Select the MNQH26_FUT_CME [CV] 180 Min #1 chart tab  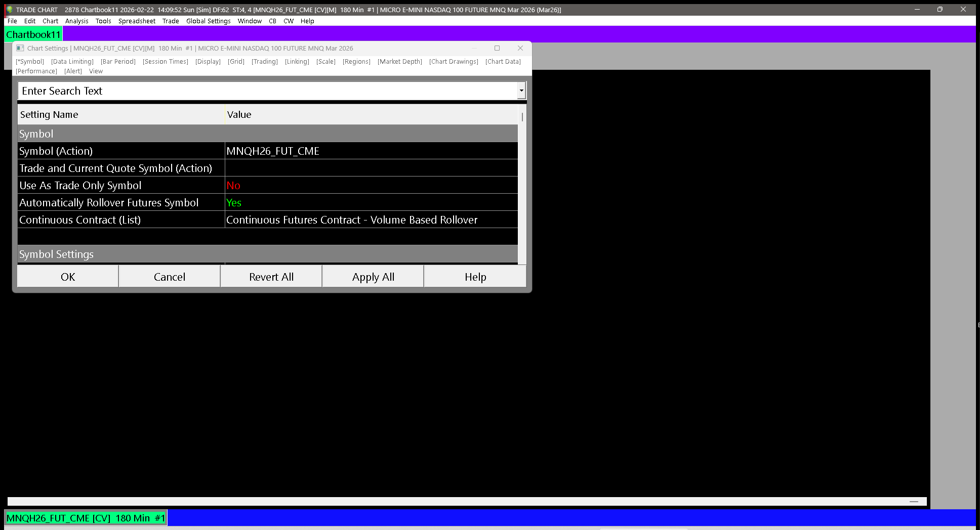[86, 518]
